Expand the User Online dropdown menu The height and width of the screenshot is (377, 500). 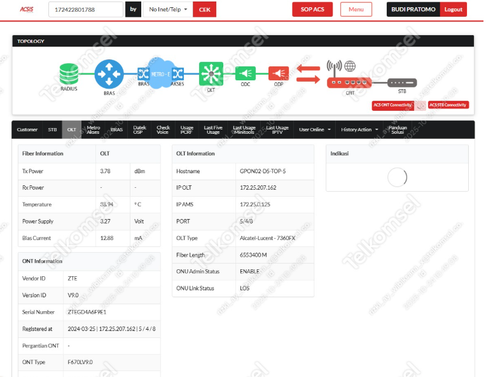(x=315, y=129)
